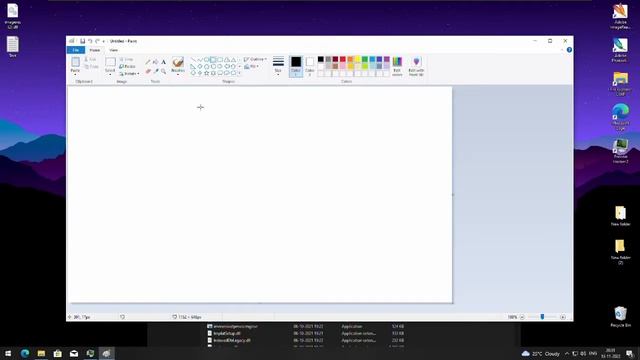Image resolution: width=640 pixels, height=360 pixels.
Task: Expand the Select dropdown arrow
Action: pyautogui.click(x=110, y=75)
